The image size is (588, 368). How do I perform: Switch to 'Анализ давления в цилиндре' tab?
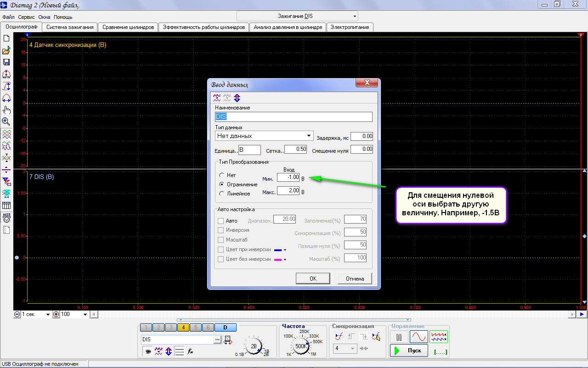pyautogui.click(x=288, y=27)
